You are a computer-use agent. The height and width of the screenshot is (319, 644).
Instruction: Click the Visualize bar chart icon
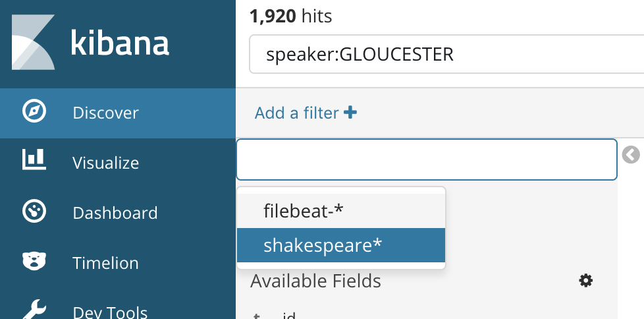pos(34,159)
